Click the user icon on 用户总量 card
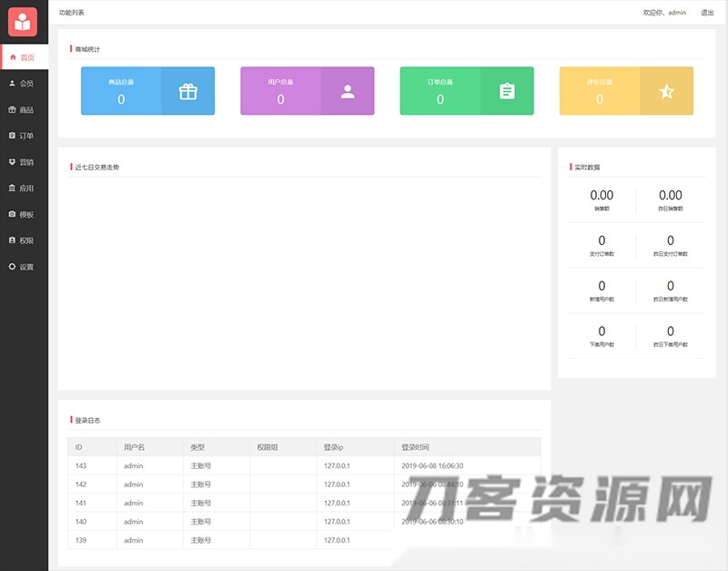This screenshot has height=571, width=728. coord(346,90)
